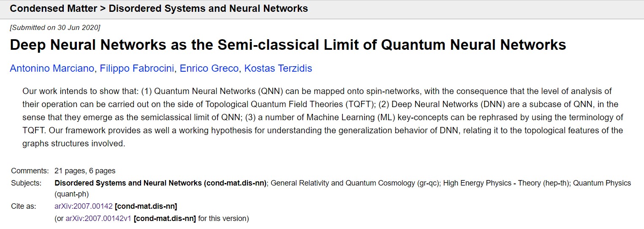Click the Filippo Fabrocini author link
This screenshot has width=644, height=229.
click(137, 68)
